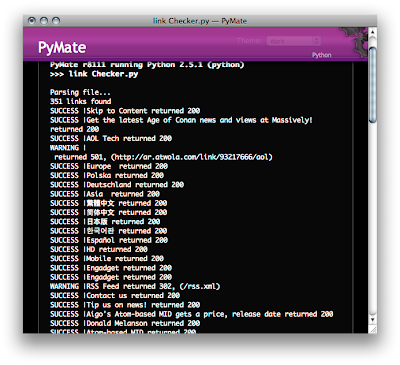This screenshot has height=365, width=400.
Task: Click the Python label in header
Action: pyautogui.click(x=321, y=55)
